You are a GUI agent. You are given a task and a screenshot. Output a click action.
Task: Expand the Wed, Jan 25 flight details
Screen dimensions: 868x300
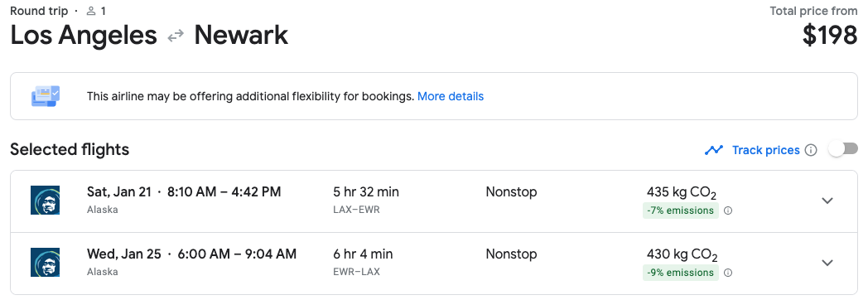point(827,263)
